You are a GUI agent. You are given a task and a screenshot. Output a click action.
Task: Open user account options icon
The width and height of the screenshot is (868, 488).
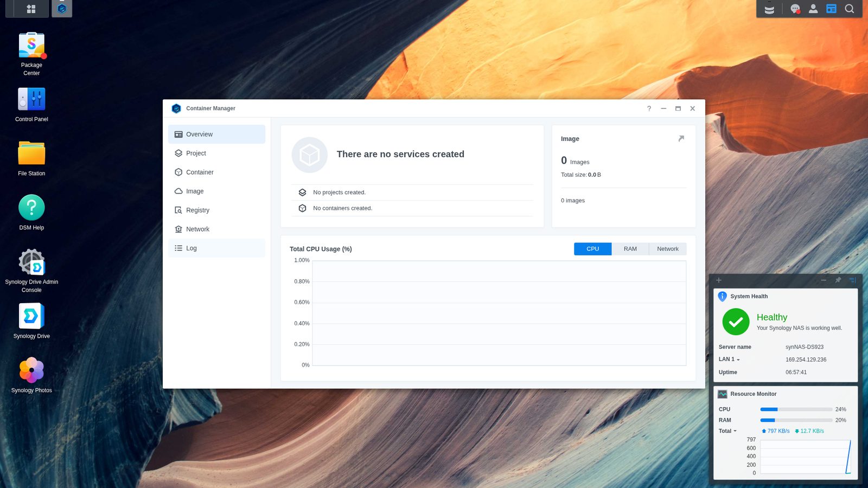[813, 9]
